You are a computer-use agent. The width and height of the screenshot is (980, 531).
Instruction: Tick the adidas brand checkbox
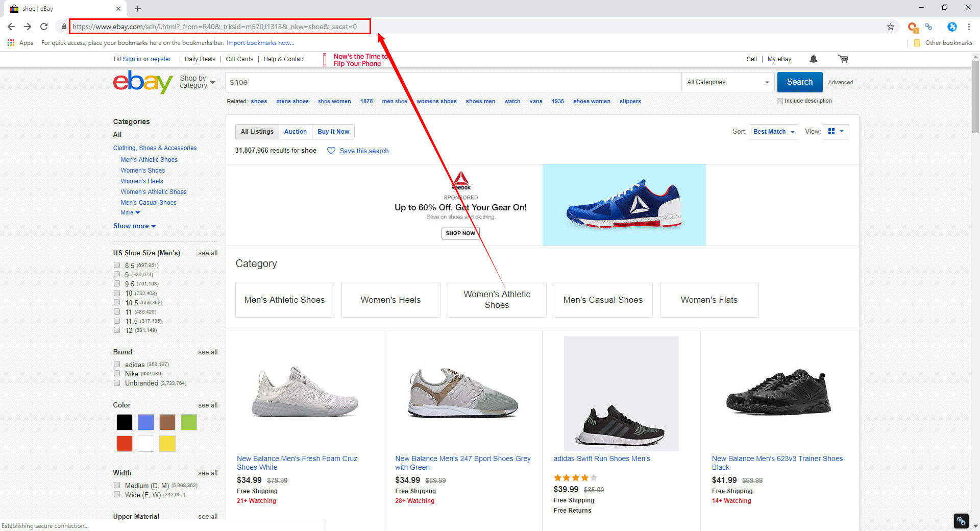(117, 364)
